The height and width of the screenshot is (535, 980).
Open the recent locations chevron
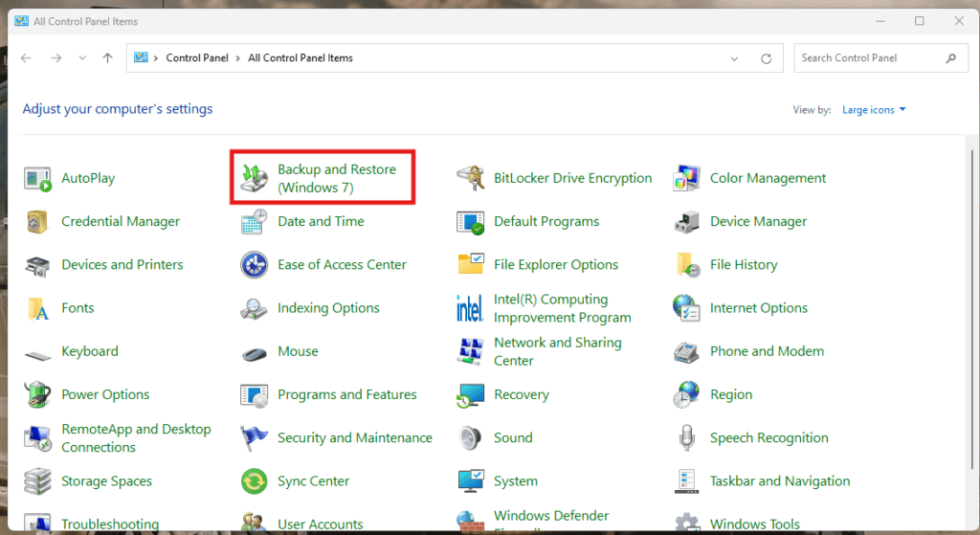click(82, 58)
